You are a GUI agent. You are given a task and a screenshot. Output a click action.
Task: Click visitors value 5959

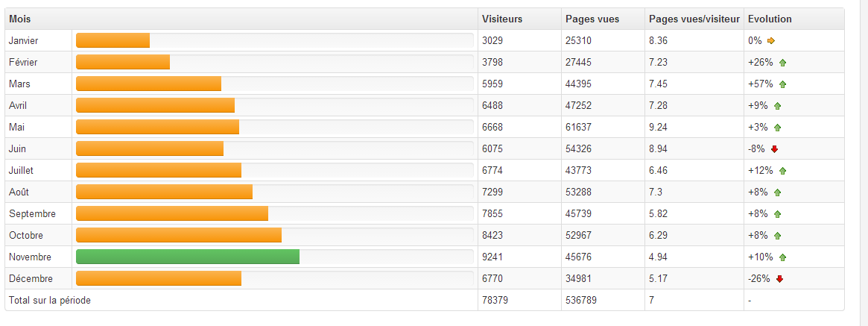(x=492, y=84)
